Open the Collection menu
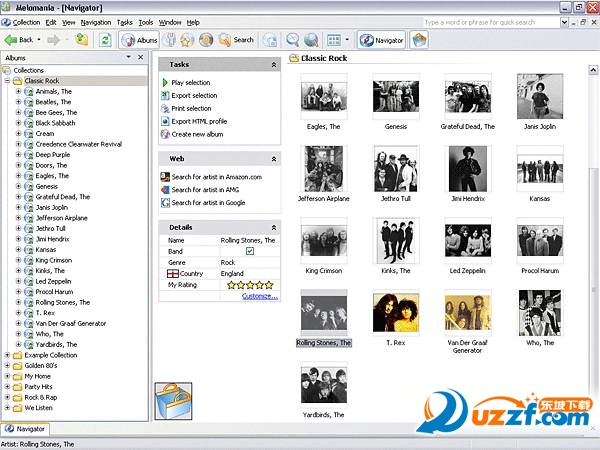Image resolution: width=600 pixels, height=450 pixels. (x=26, y=22)
